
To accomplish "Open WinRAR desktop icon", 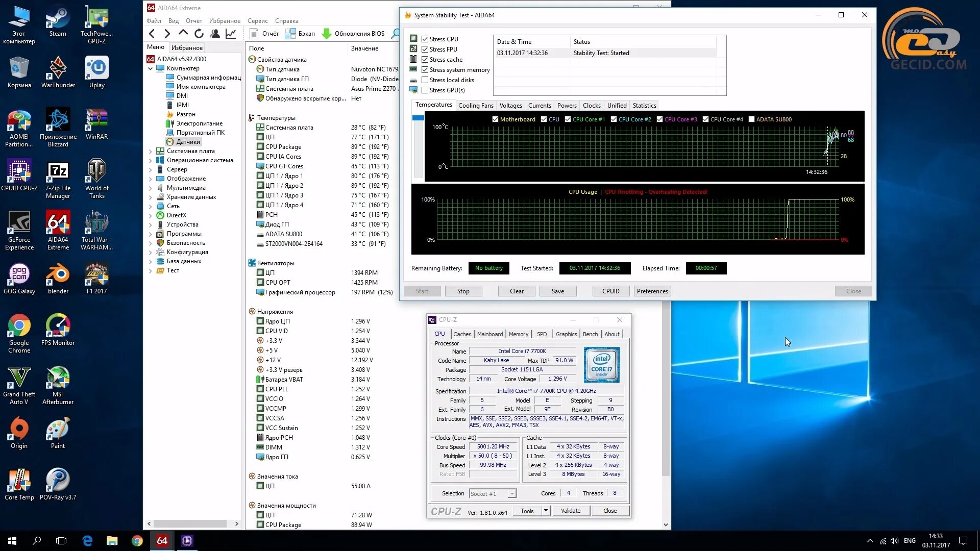I will [x=96, y=124].
